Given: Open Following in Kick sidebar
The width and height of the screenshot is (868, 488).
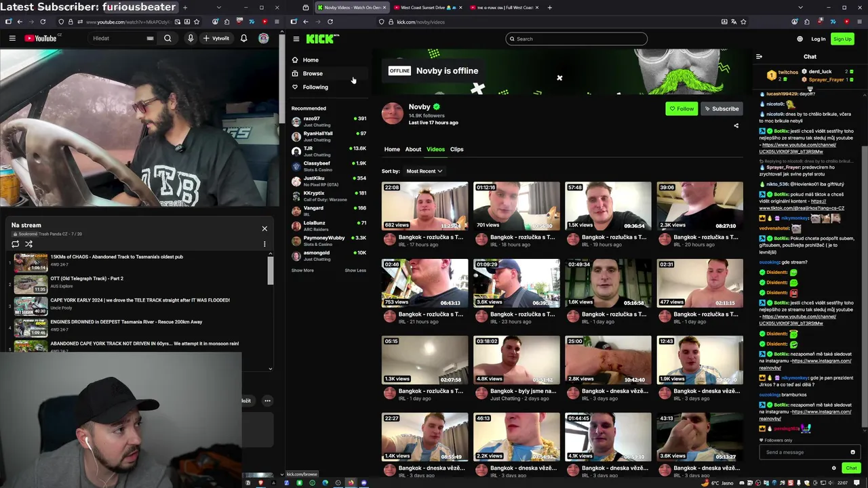Looking at the screenshot, I should [x=329, y=87].
